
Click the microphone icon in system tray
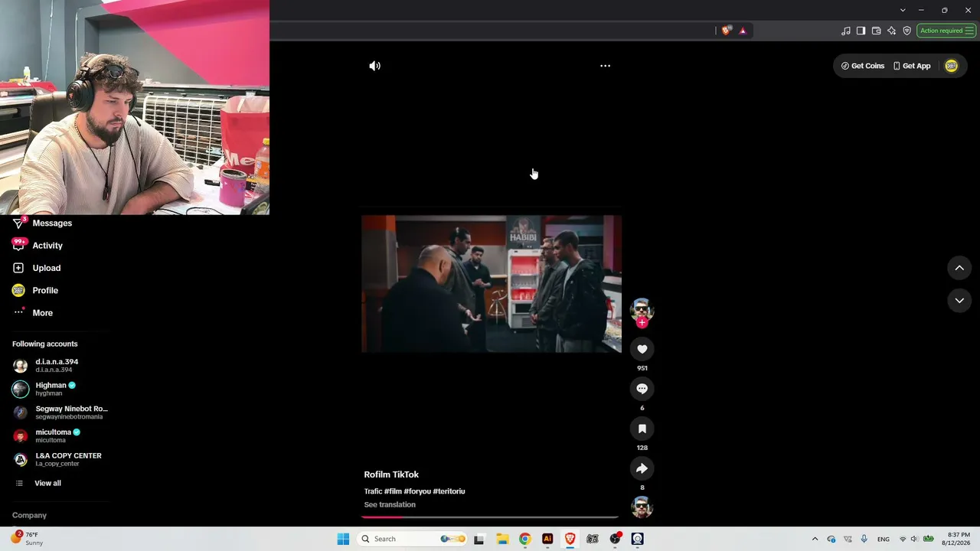point(864,539)
